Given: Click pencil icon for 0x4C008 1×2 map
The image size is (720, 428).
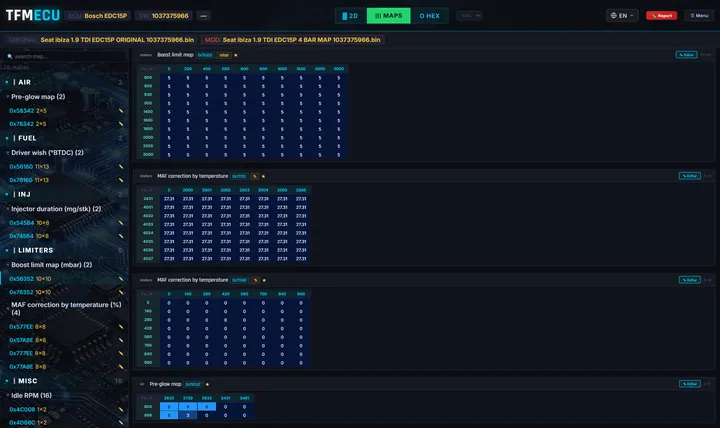Looking at the screenshot, I should click(121, 409).
